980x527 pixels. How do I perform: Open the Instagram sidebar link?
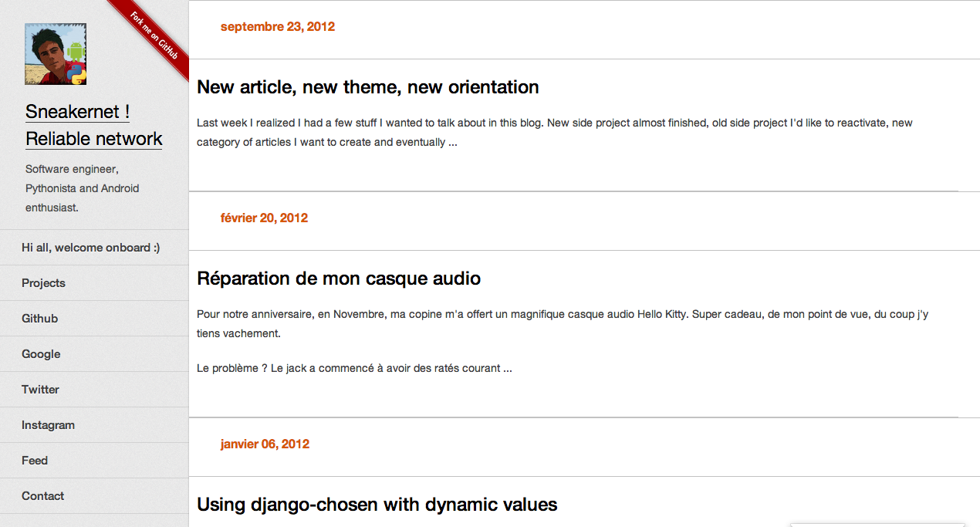point(48,425)
